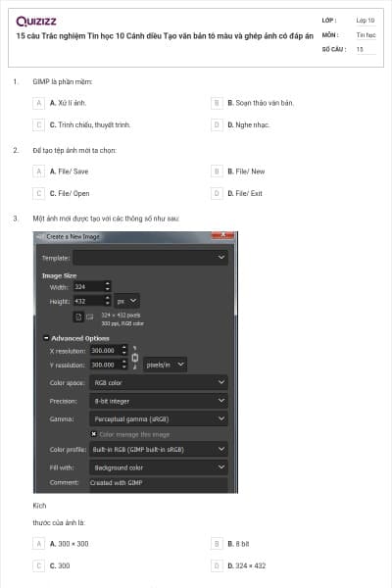Select answer box B for File/ New
Screen dimensions: 392x588
(x=217, y=171)
